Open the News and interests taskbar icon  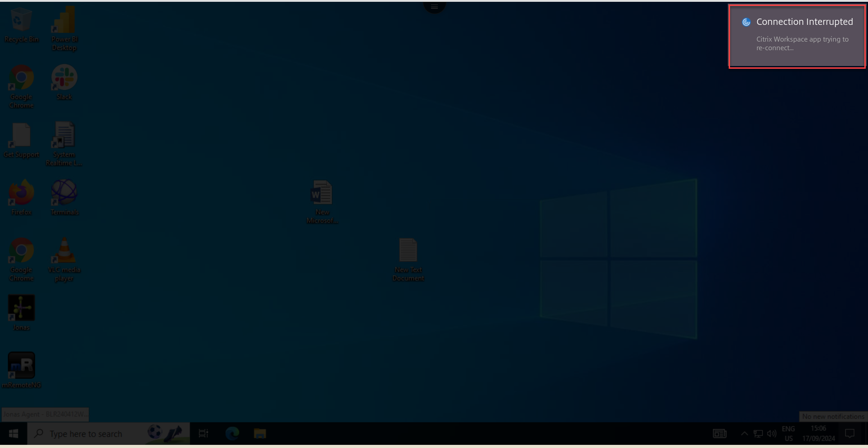tap(720, 434)
